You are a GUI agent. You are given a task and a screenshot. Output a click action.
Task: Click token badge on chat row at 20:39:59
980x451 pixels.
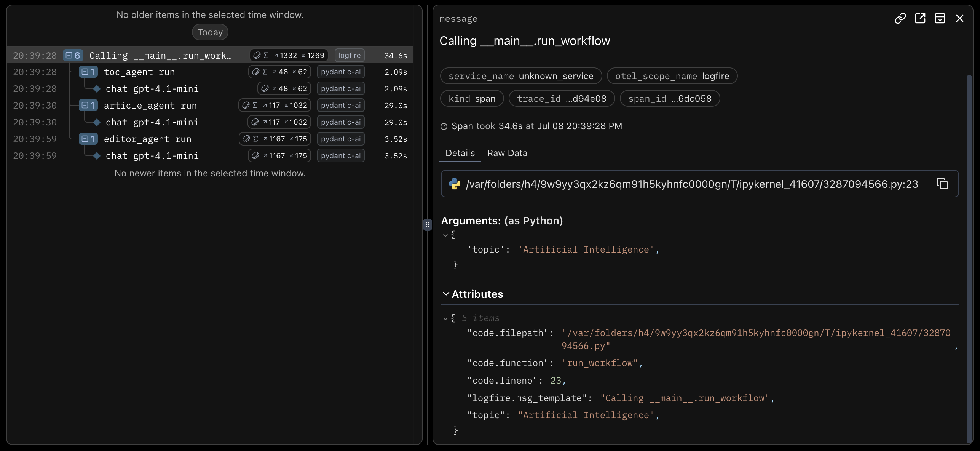279,156
